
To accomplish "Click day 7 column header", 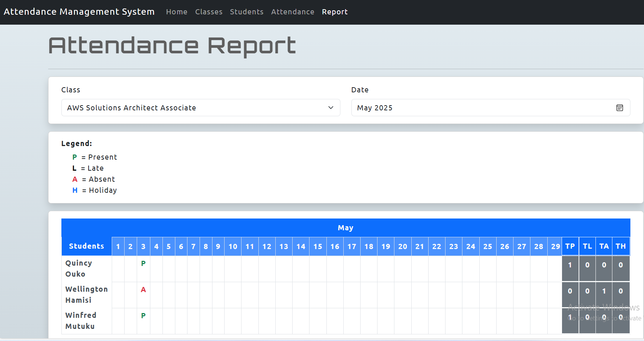I will 193,246.
